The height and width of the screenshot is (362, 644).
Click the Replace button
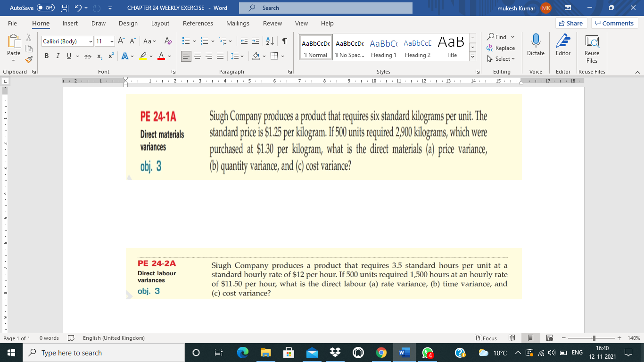501,48
